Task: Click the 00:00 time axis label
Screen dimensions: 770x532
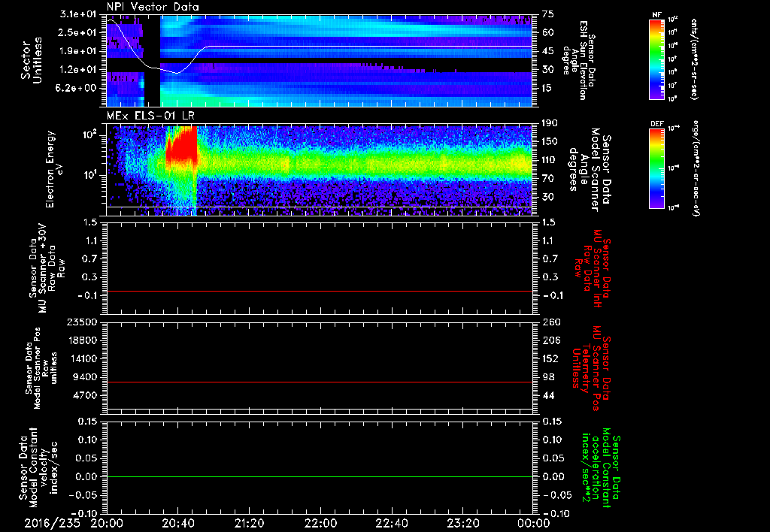Action: coord(534,523)
